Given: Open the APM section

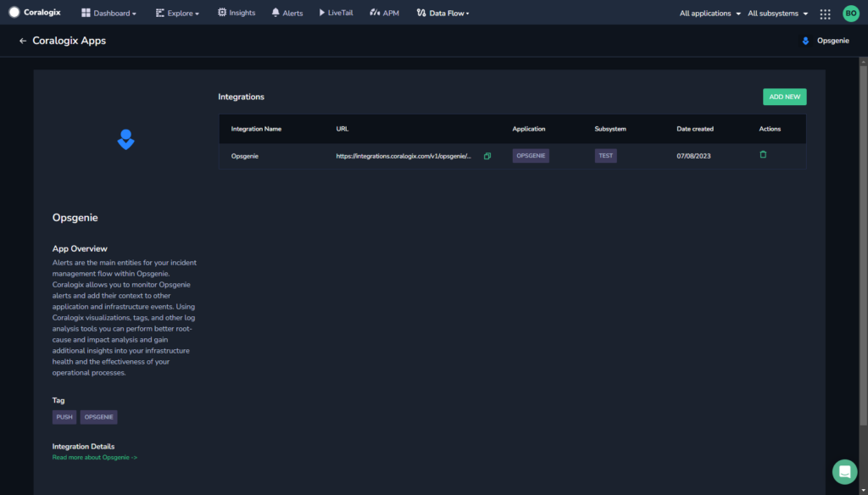Looking at the screenshot, I should click(384, 13).
